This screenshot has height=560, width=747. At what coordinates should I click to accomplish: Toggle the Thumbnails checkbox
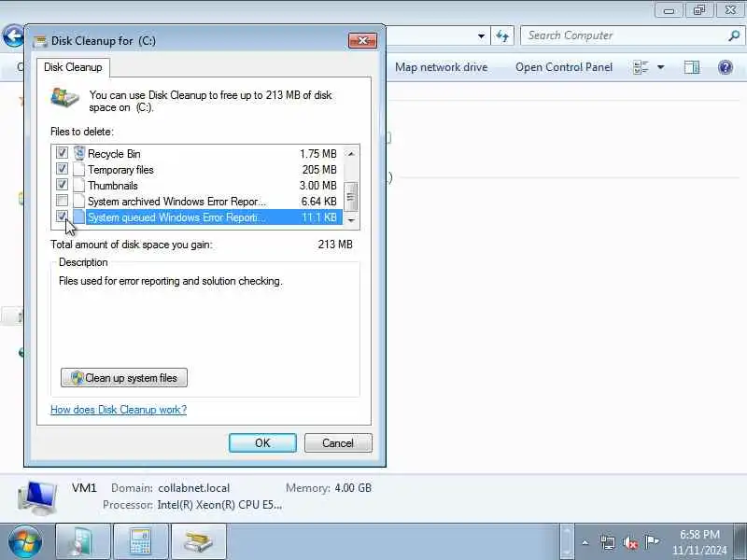point(62,185)
